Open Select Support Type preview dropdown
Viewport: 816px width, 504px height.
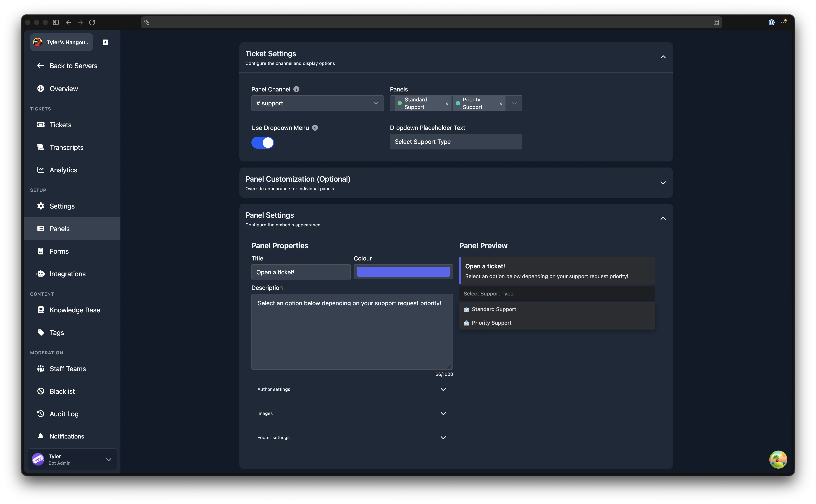(x=557, y=294)
